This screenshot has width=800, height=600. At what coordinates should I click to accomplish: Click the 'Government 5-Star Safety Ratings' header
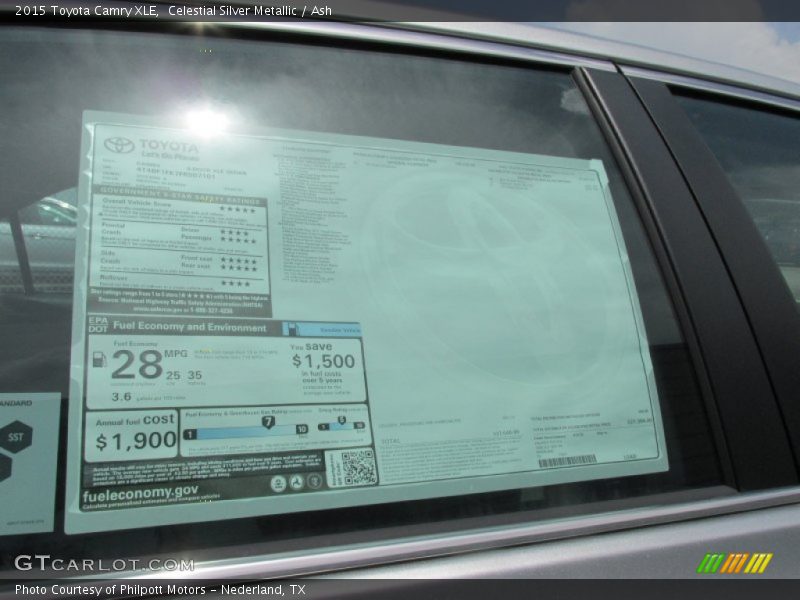coord(180,194)
